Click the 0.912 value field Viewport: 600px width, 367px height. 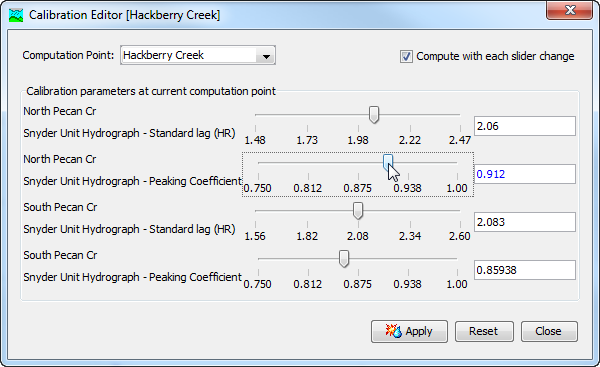(525, 174)
